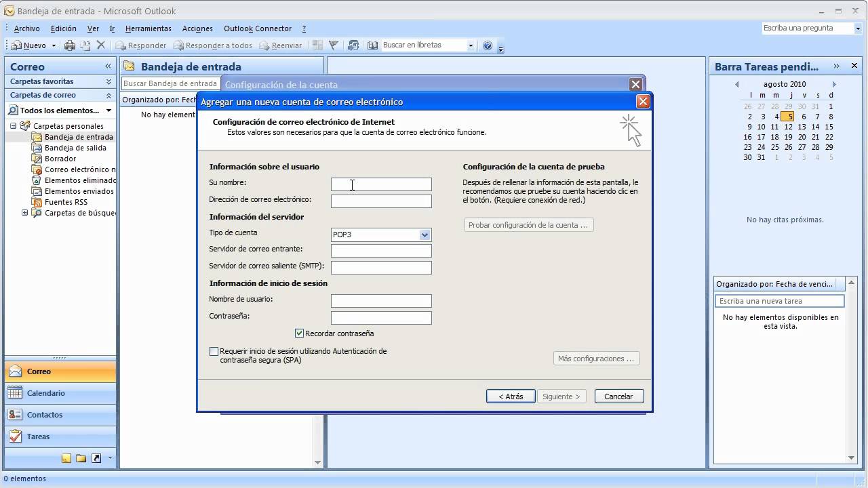
Task: Click Responder a todos in the toolbar
Action: [212, 45]
